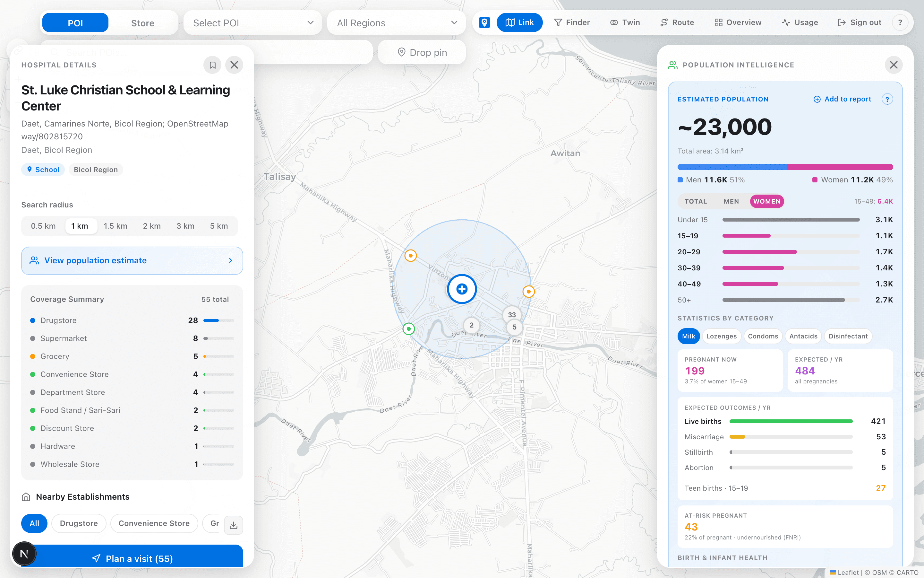The width and height of the screenshot is (924, 578).
Task: Click the Supermarket coverage row
Action: pos(132,338)
